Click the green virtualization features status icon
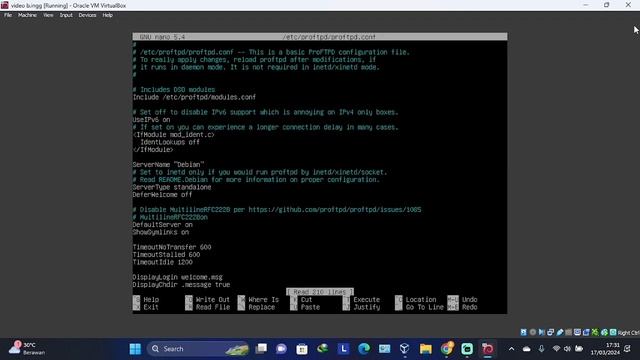Screen dimensions: 640x360 click(x=595, y=332)
